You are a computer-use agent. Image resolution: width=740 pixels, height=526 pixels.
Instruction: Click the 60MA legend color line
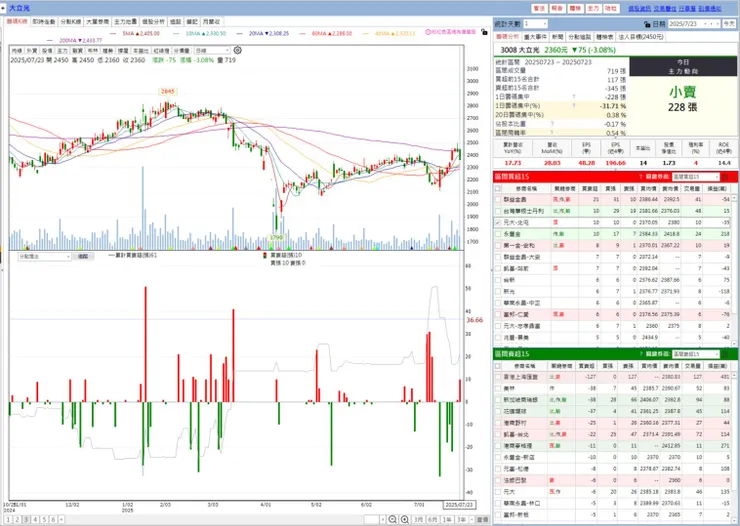303,33
